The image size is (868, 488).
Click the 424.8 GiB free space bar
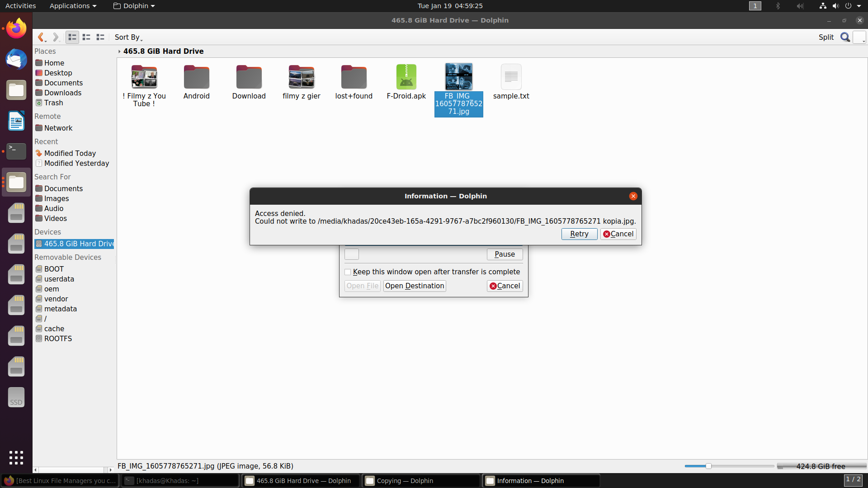[821, 466]
